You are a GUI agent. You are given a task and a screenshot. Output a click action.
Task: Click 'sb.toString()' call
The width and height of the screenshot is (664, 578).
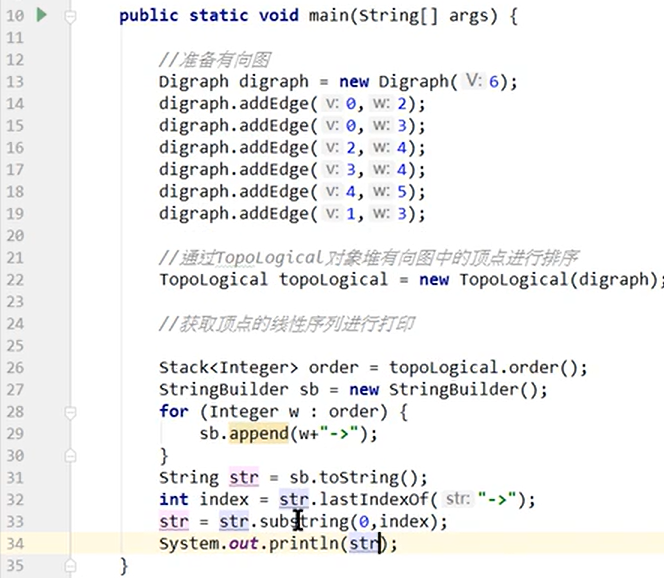[353, 478]
